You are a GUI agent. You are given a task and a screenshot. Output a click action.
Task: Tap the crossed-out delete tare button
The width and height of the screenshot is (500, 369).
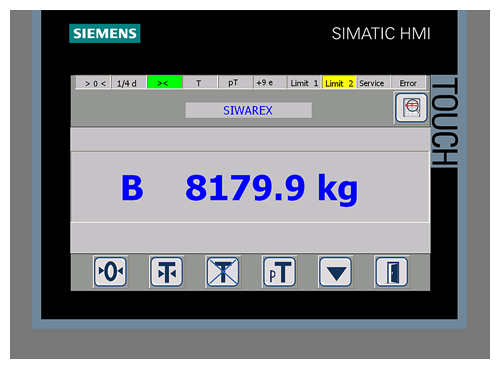point(223,272)
